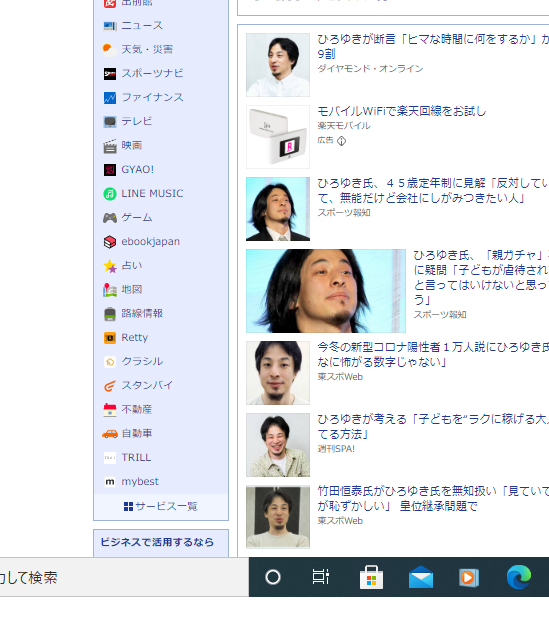Click the mybest text label
Viewport: 549px width, 641px height.
coord(140,482)
